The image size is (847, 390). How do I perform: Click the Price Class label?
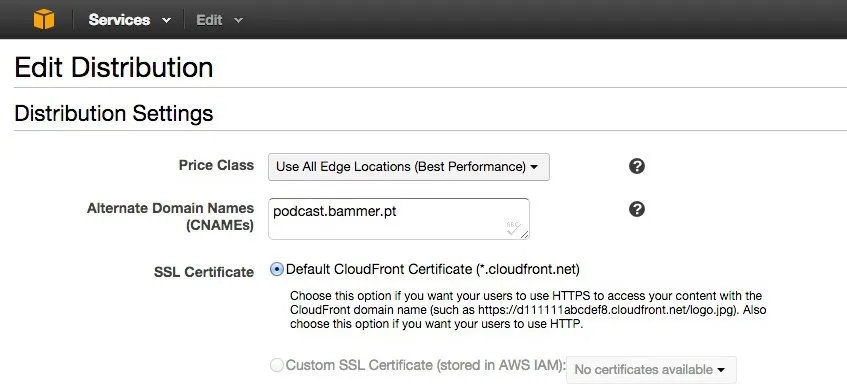coord(216,165)
